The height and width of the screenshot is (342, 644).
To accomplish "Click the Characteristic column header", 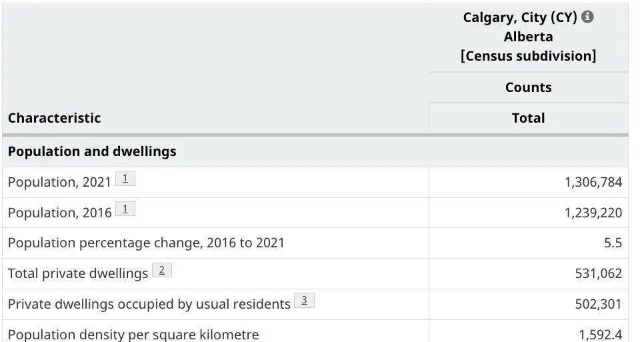I will (x=54, y=118).
